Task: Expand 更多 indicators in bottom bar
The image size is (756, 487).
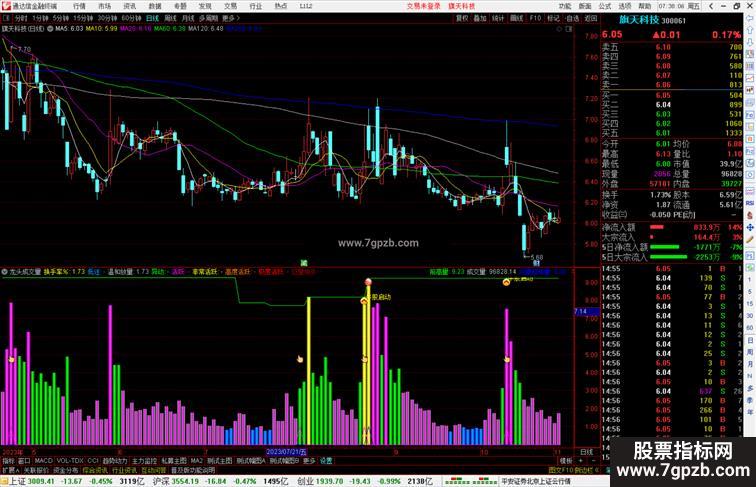Action: [310, 461]
